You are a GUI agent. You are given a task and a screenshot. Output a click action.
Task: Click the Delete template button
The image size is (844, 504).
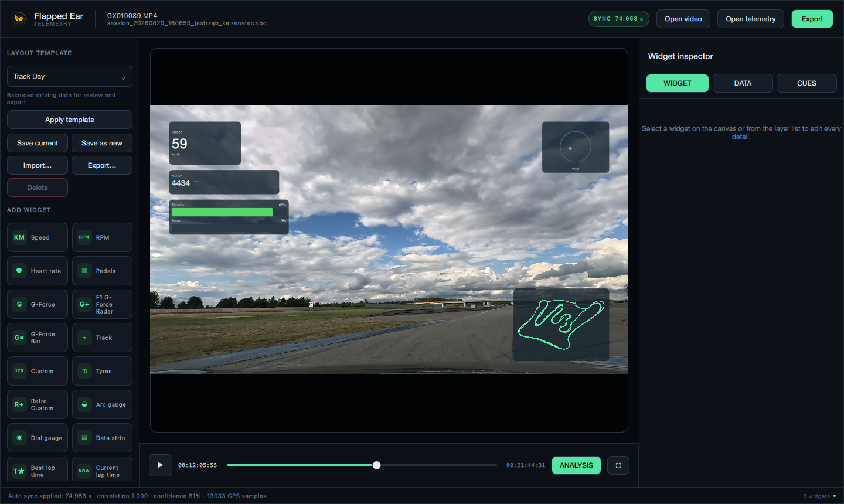(x=38, y=188)
